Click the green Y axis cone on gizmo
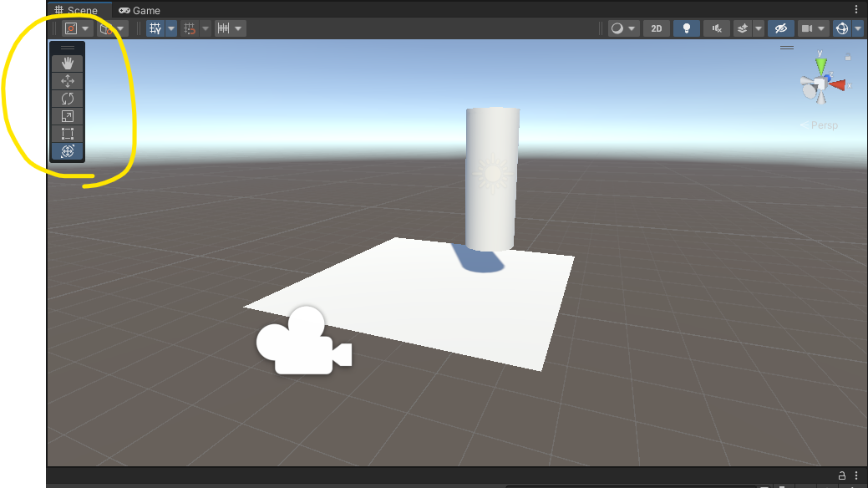The height and width of the screenshot is (488, 868). 821,65
